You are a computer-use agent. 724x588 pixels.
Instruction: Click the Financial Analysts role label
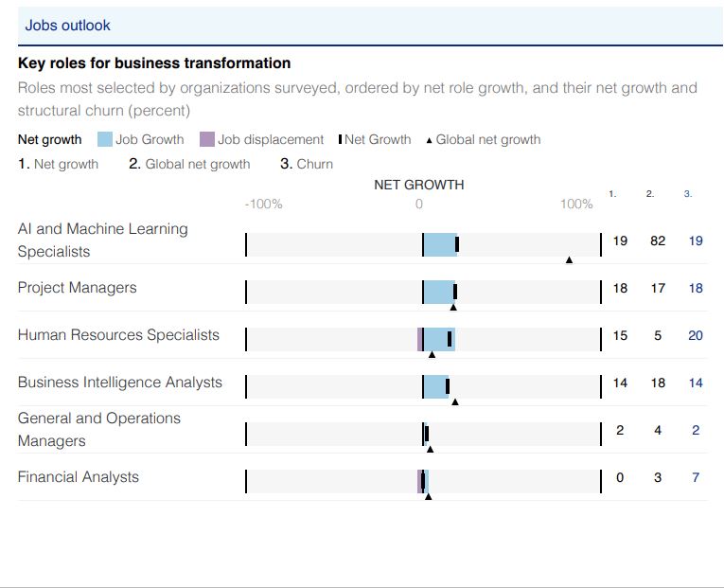pyautogui.click(x=79, y=477)
